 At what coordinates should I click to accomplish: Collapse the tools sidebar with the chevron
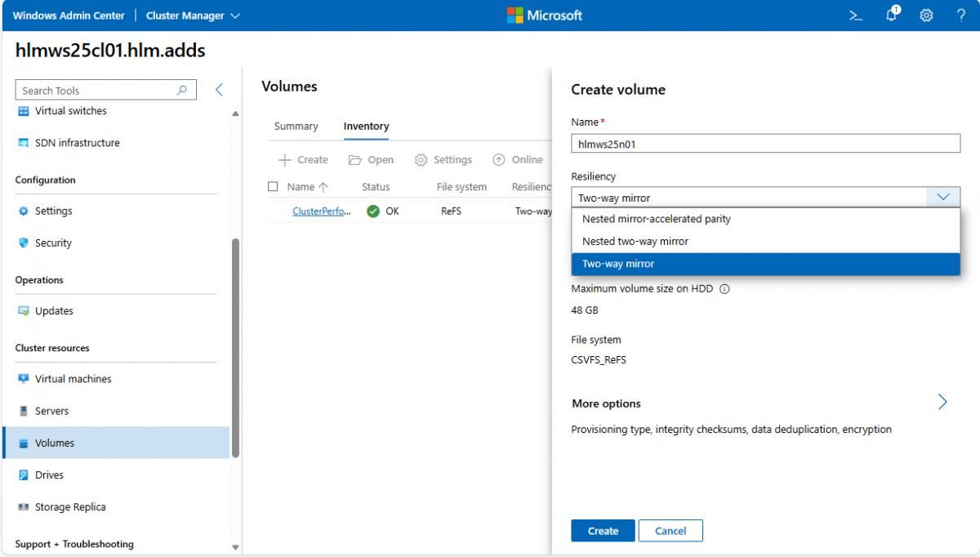pos(219,90)
